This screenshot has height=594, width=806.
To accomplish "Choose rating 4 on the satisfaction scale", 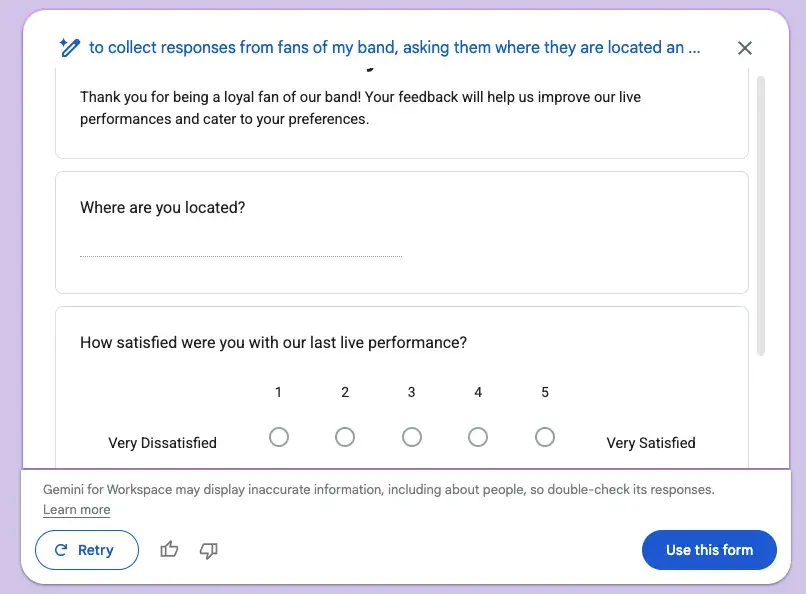I will coord(478,437).
